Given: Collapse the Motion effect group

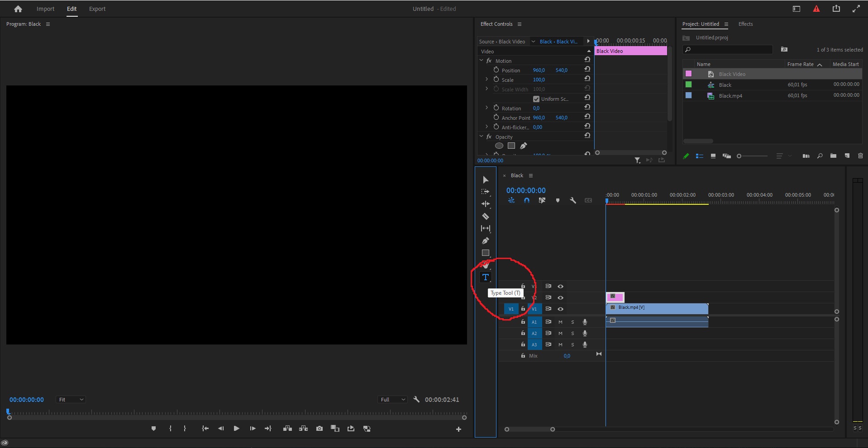Looking at the screenshot, I should 482,61.
